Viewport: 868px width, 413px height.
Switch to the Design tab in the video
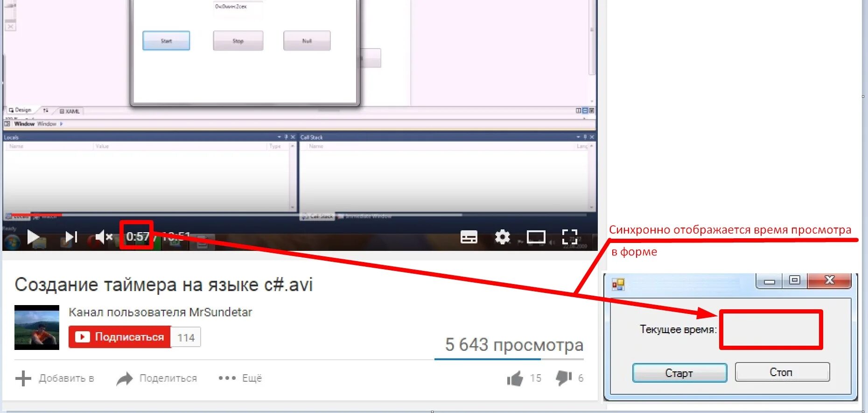point(20,110)
